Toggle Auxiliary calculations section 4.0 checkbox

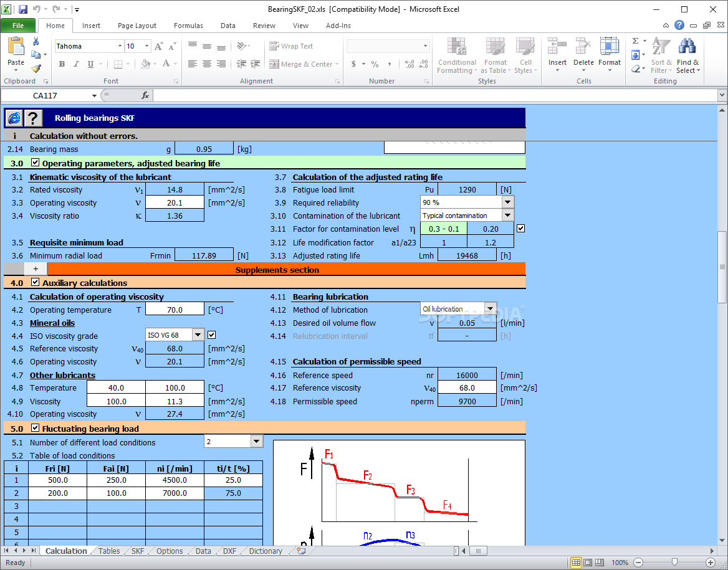[x=36, y=282]
